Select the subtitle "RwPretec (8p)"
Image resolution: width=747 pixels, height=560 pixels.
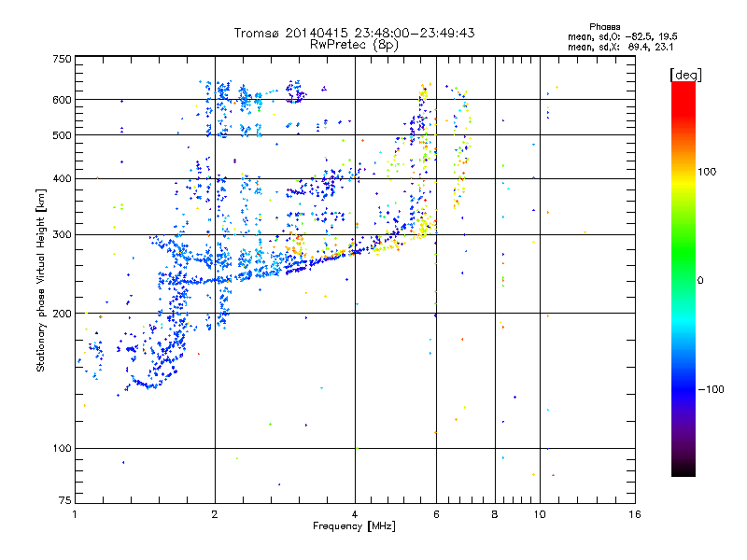point(354,45)
